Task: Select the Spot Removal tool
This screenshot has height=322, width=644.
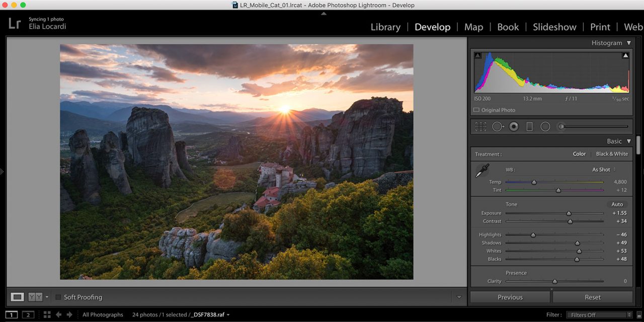Action: 497,127
